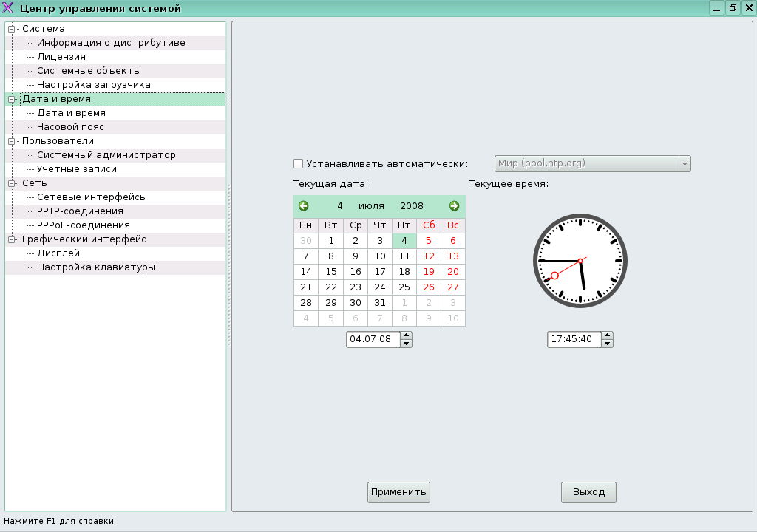This screenshot has height=532, width=757.
Task: Open the NTP server dropdown arrow
Action: (685, 163)
